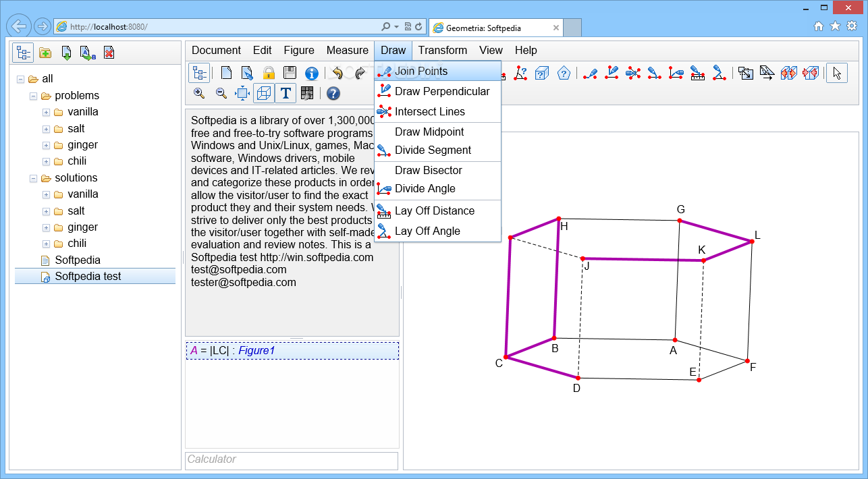Image resolution: width=868 pixels, height=479 pixels.
Task: Collapse the 'all' root folder
Action: coord(20,79)
